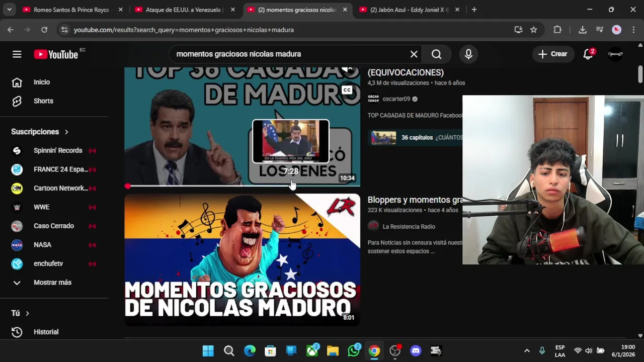644x362 pixels.
Task: Expand Mostrar más subscriptions
Action: [52, 283]
